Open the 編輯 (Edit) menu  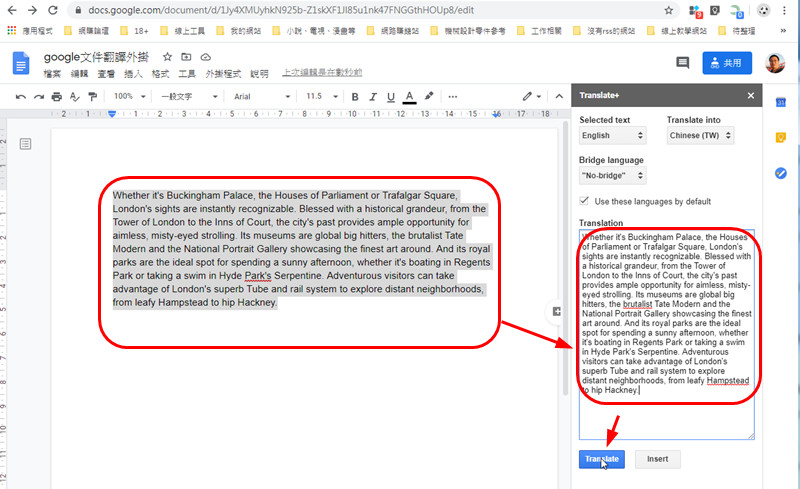[79, 74]
